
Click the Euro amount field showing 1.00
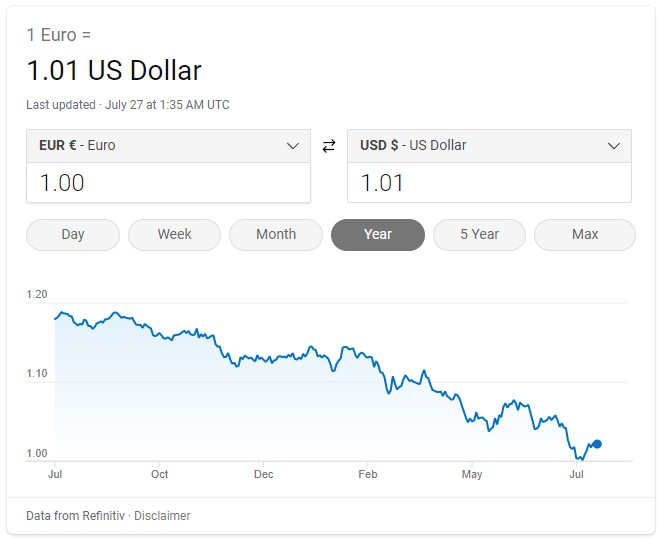168,183
